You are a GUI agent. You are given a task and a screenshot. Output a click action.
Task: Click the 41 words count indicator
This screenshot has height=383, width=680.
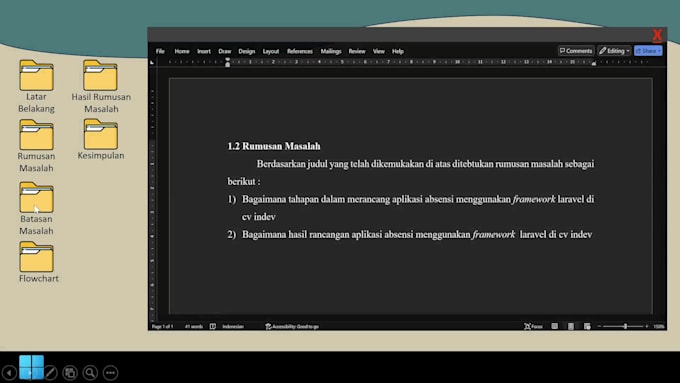(x=194, y=326)
